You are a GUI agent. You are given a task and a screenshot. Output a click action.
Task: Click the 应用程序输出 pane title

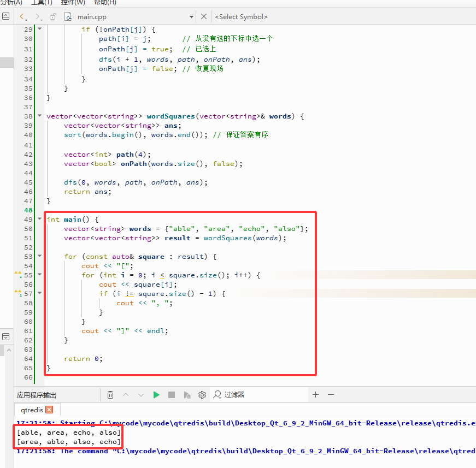coord(37,395)
